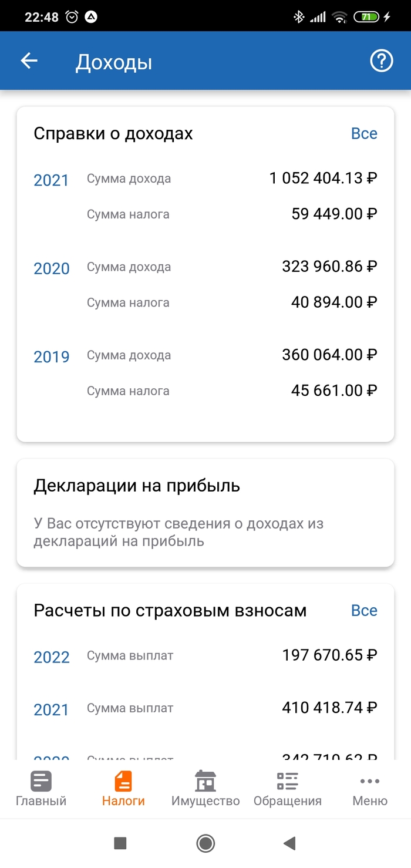
Task: Open 2020 income certificate year
Action: pos(52,269)
